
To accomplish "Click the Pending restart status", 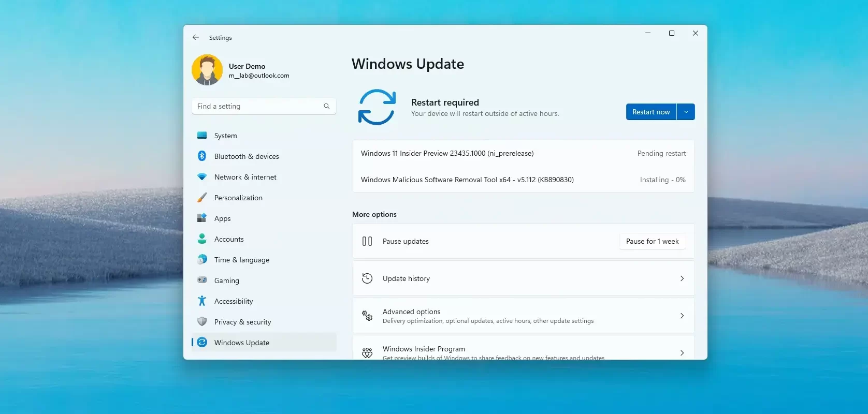I will [x=661, y=153].
